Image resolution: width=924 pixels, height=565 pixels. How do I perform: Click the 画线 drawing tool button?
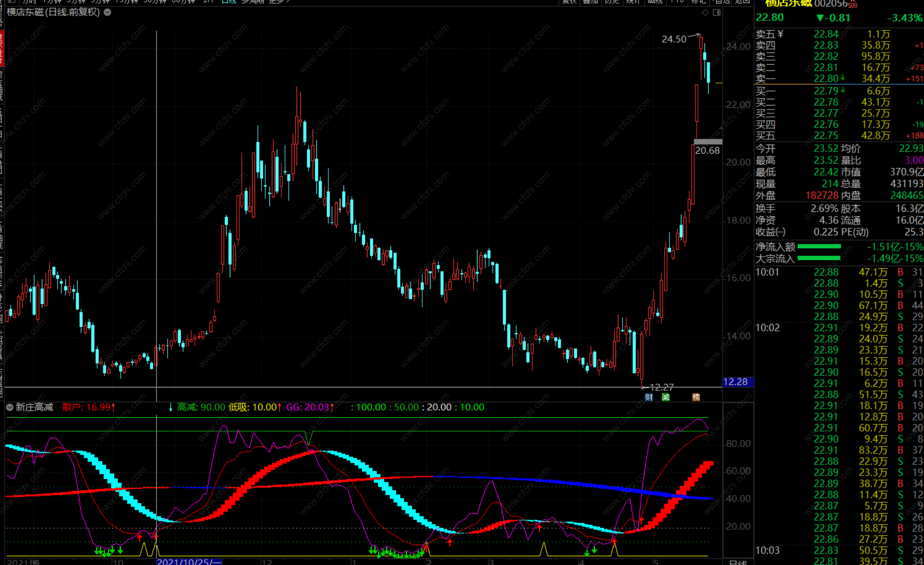(655, 2)
